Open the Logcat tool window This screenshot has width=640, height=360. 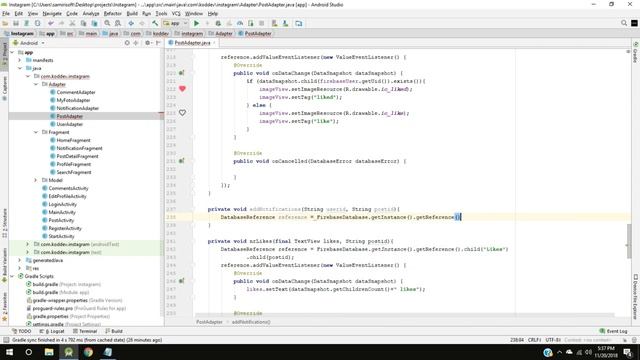(x=53, y=331)
